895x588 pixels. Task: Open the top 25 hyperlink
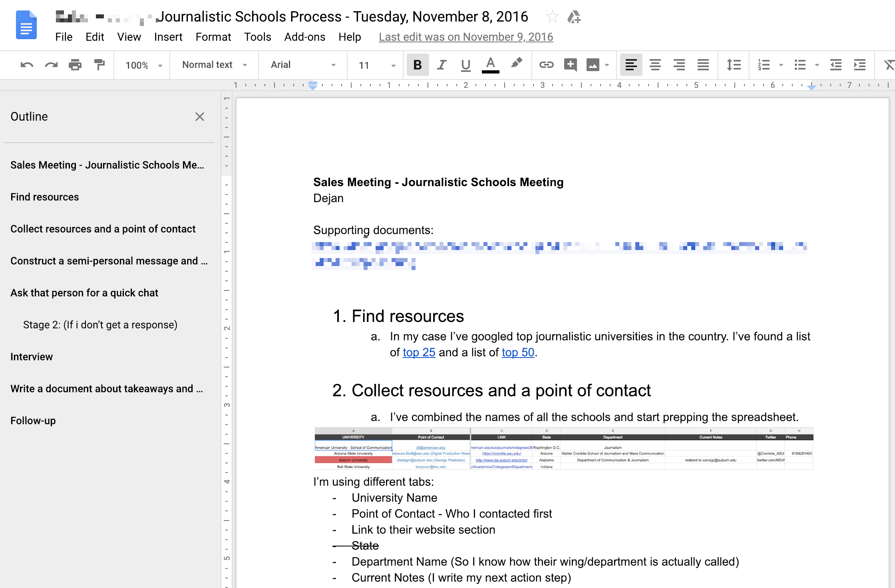pos(419,352)
